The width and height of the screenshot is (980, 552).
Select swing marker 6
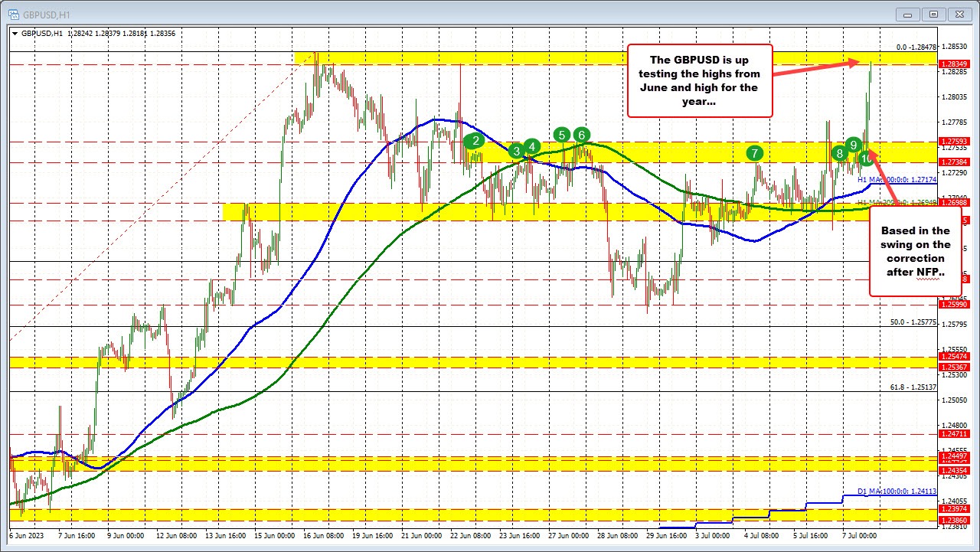581,134
